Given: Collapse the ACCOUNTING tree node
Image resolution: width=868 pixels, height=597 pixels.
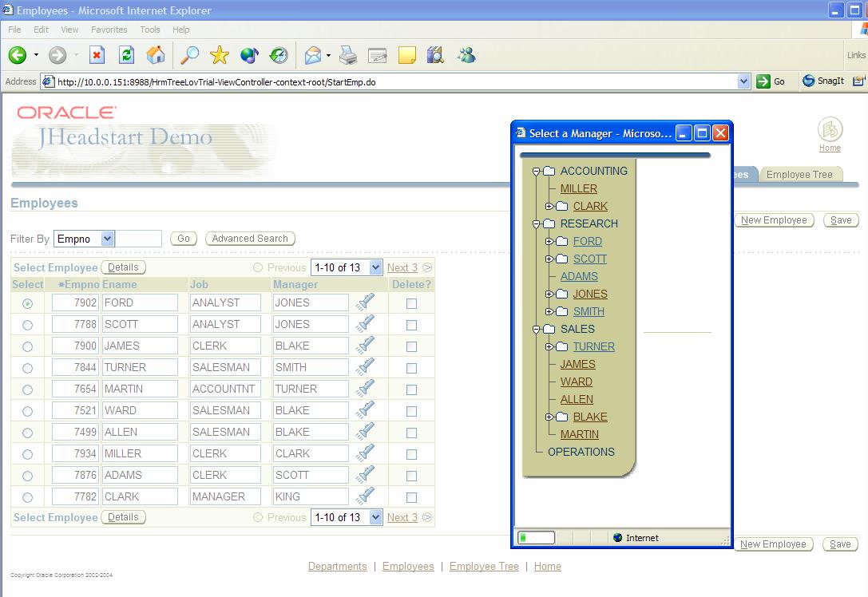Looking at the screenshot, I should click(x=537, y=171).
